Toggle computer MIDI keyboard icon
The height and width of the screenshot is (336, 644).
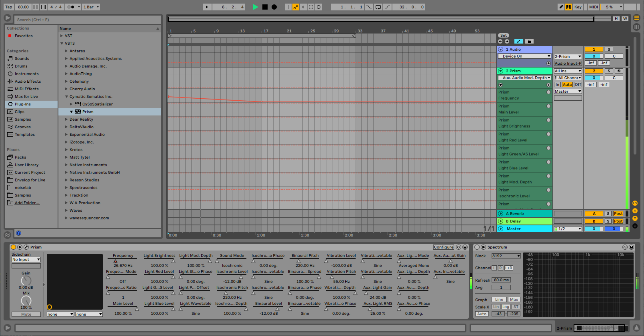click(x=568, y=7)
